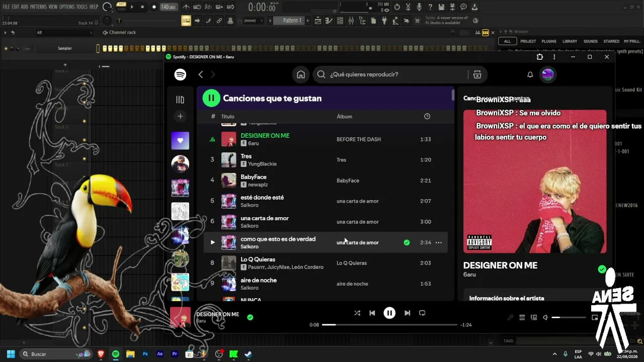This screenshot has height=362, width=644.
Task: Open the Lo Q Quieras album link
Action: tap(352, 263)
